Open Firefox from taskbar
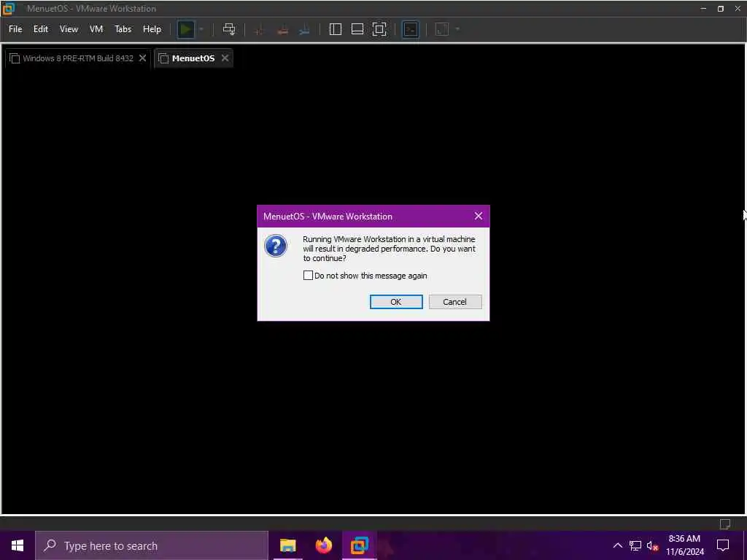Screen dimensions: 747x560 coord(324,545)
